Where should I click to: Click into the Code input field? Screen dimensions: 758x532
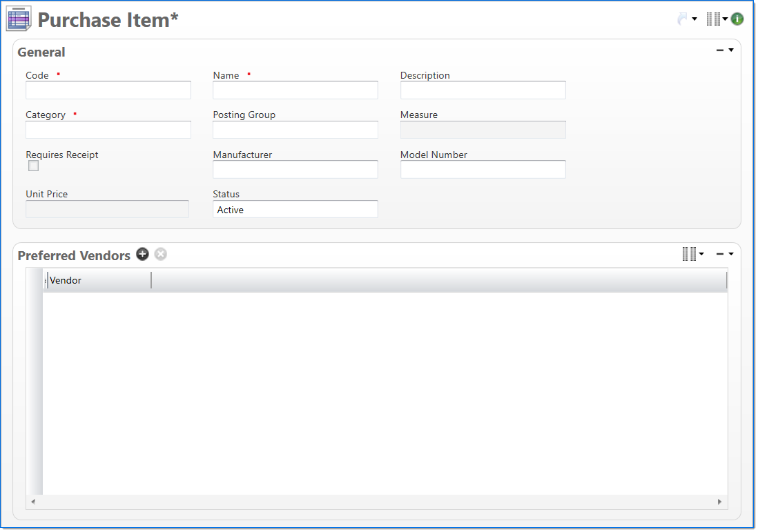108,90
